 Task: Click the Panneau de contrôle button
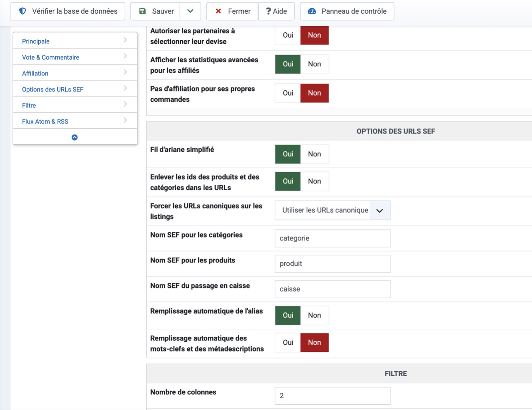(x=354, y=11)
